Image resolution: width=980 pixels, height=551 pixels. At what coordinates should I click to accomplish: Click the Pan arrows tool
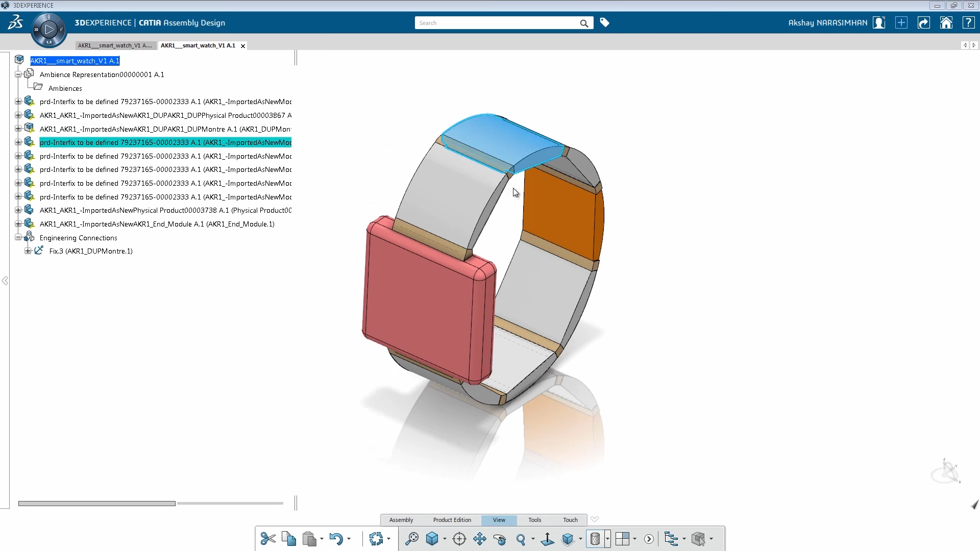click(x=480, y=539)
